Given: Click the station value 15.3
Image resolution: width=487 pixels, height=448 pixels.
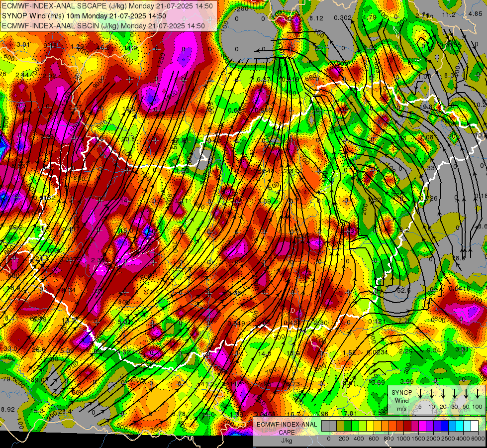Looking at the screenshot, I should (37, 411).
